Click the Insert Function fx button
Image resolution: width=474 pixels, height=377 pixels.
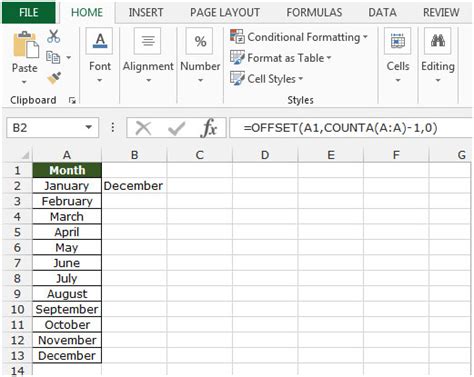click(209, 128)
